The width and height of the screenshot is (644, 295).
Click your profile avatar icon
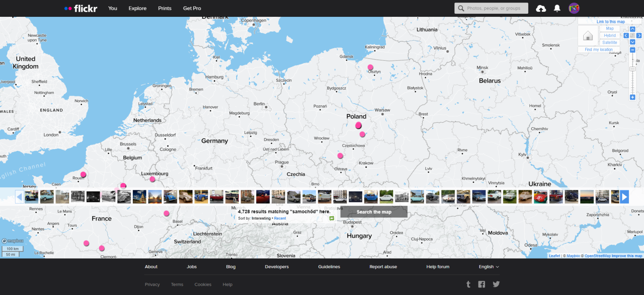click(x=574, y=8)
